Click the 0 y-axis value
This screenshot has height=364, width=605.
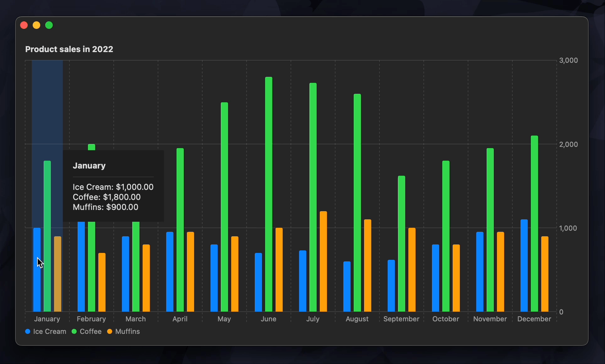click(x=561, y=312)
